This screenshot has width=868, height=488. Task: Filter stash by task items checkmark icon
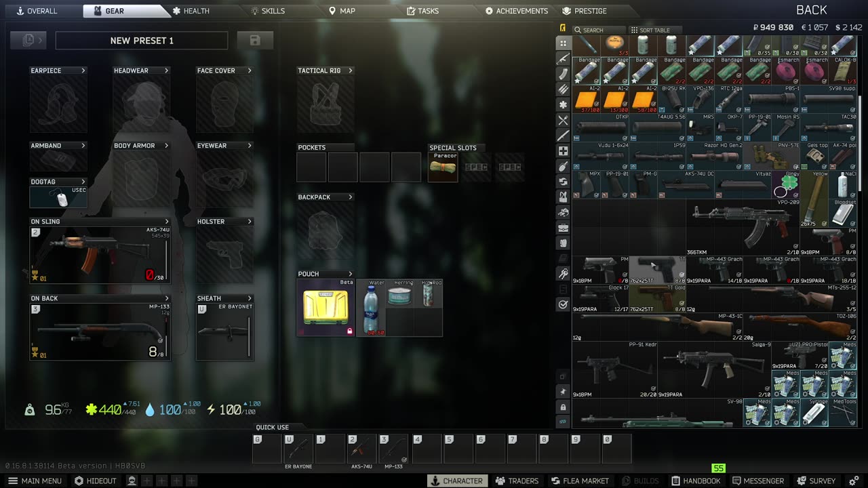(x=563, y=305)
